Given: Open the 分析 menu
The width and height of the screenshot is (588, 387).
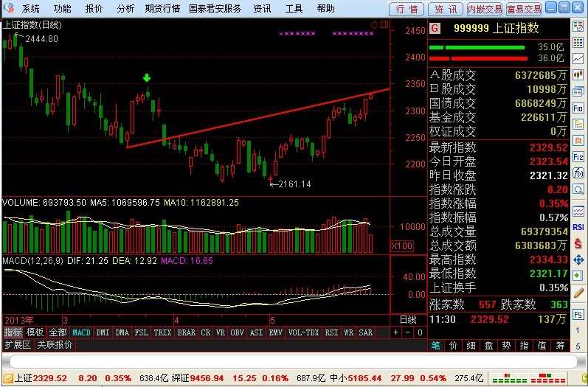Looking at the screenshot, I should 125,9.
